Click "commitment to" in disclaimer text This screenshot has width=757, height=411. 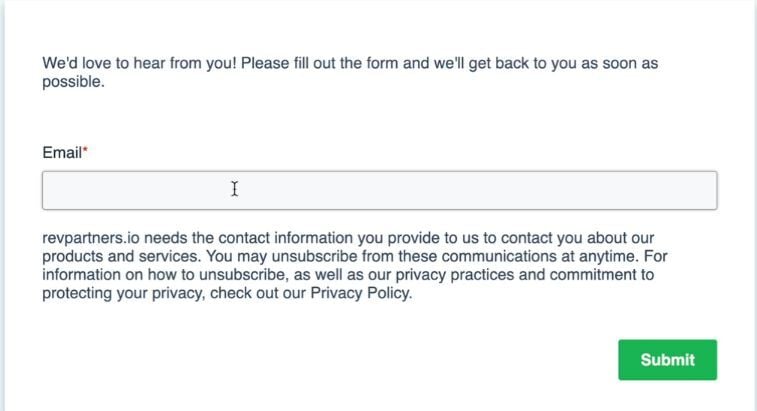click(x=602, y=275)
